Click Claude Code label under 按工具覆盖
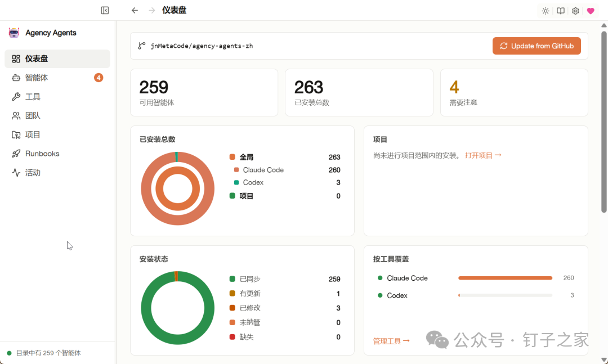 click(407, 278)
